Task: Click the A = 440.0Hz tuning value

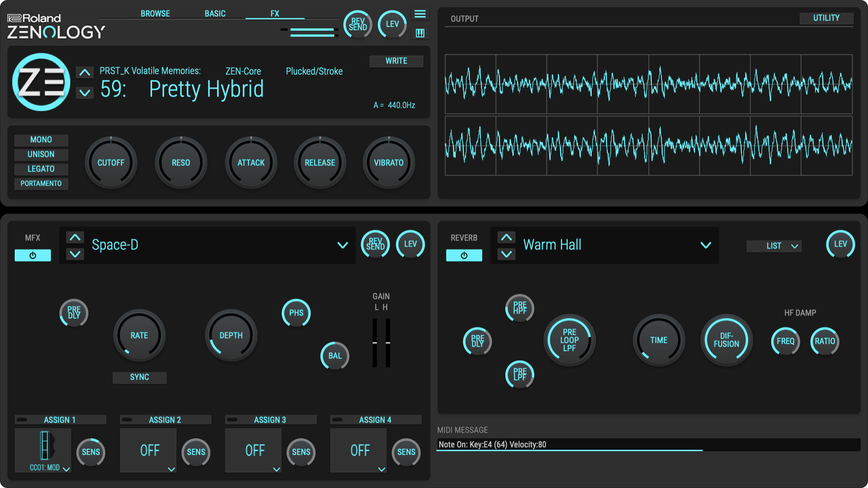Action: pos(394,105)
